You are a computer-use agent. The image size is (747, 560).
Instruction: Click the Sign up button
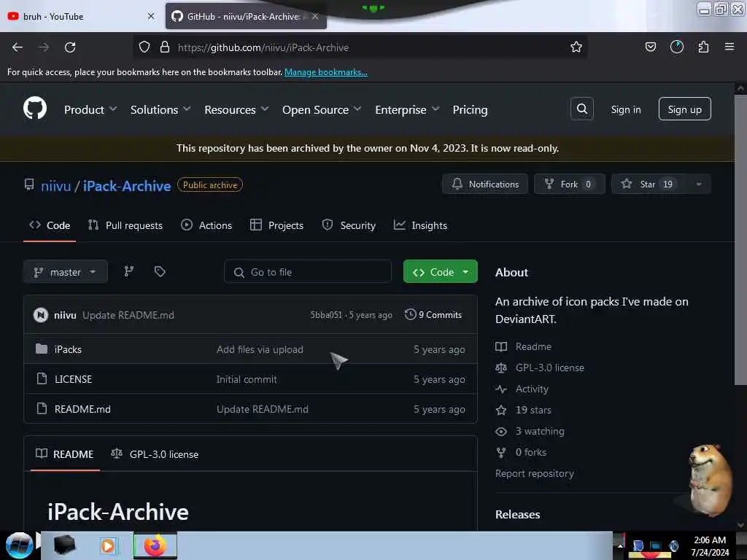[x=684, y=109]
